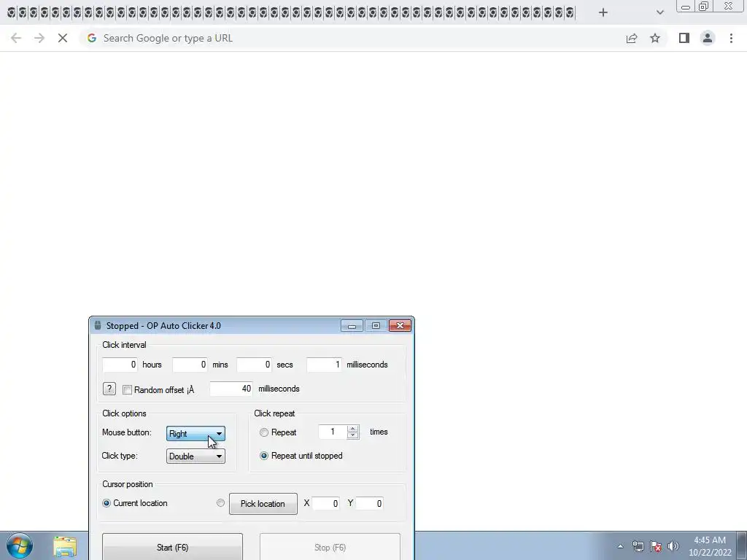Open network status tray icon
The width and height of the screenshot is (747, 560).
coord(638,547)
